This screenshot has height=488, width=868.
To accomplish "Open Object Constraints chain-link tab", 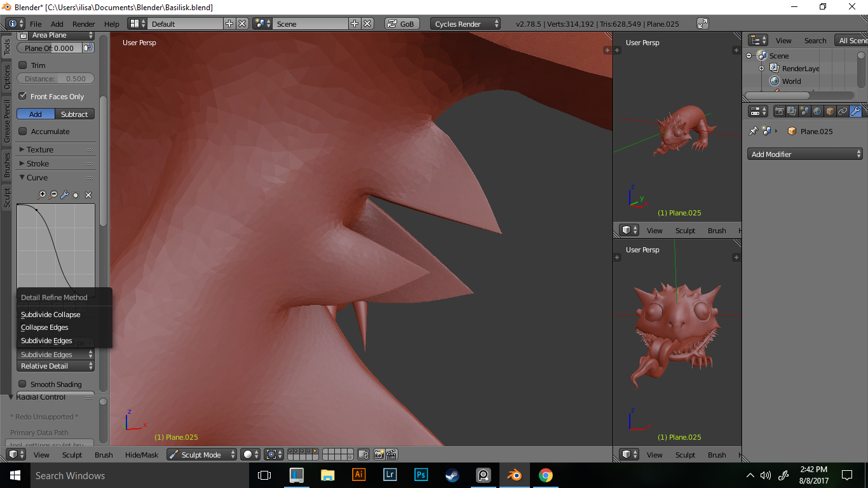I will [843, 111].
